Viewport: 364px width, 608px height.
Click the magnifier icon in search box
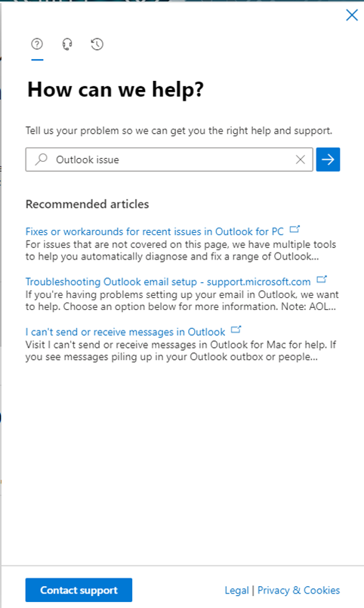point(41,160)
